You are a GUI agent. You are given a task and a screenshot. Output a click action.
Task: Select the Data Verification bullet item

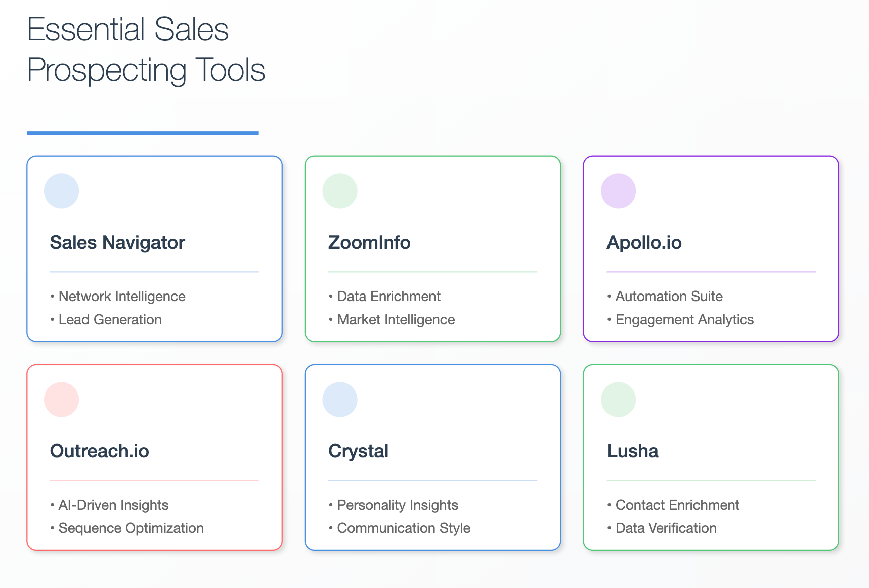coord(662,528)
